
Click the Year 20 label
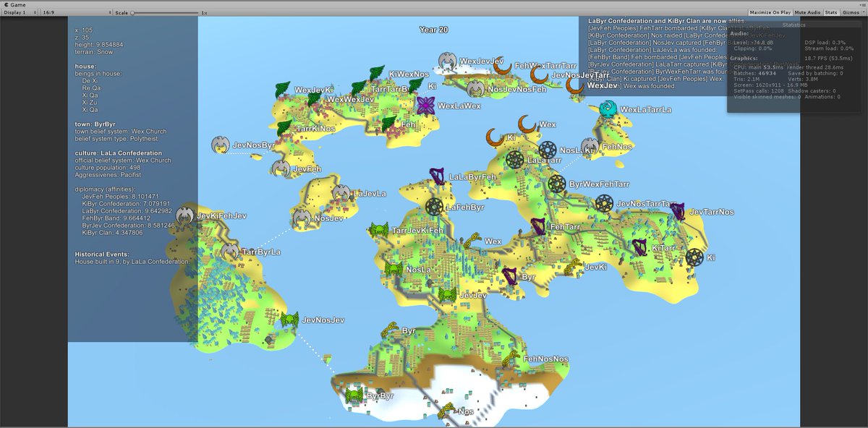coord(433,30)
